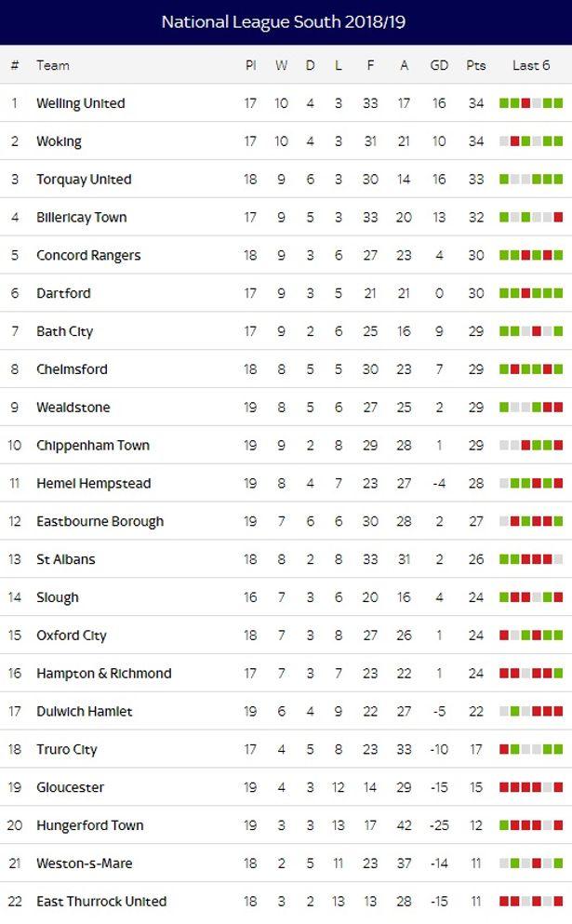572x924 pixels.
Task: Click the St Albans team name
Action: coord(65,559)
